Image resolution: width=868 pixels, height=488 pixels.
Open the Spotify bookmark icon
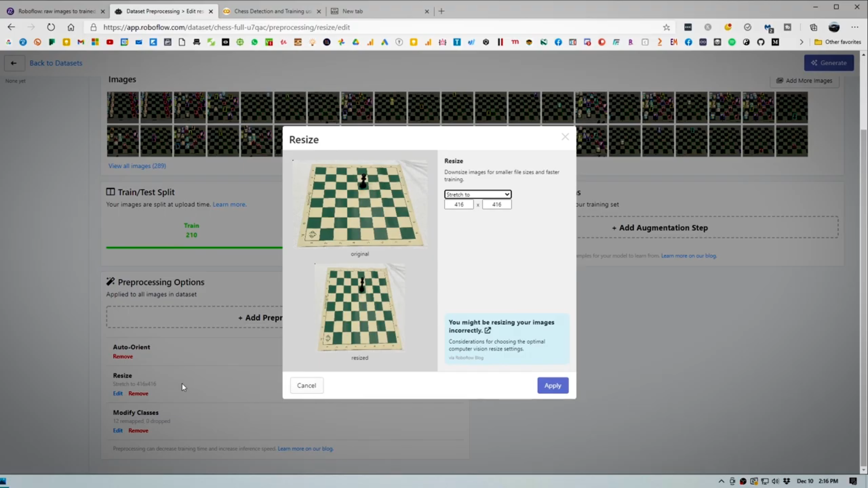pyautogui.click(x=732, y=42)
